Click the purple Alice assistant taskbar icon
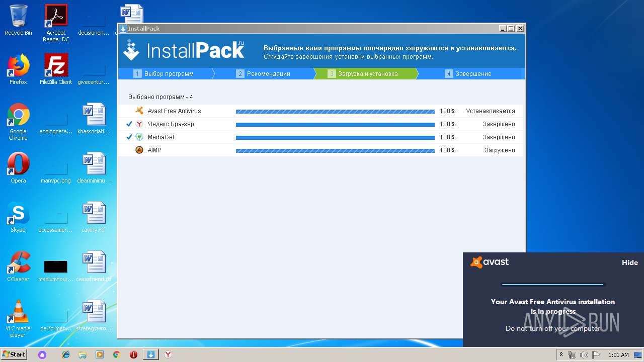This screenshot has width=644, height=362. [x=43, y=354]
